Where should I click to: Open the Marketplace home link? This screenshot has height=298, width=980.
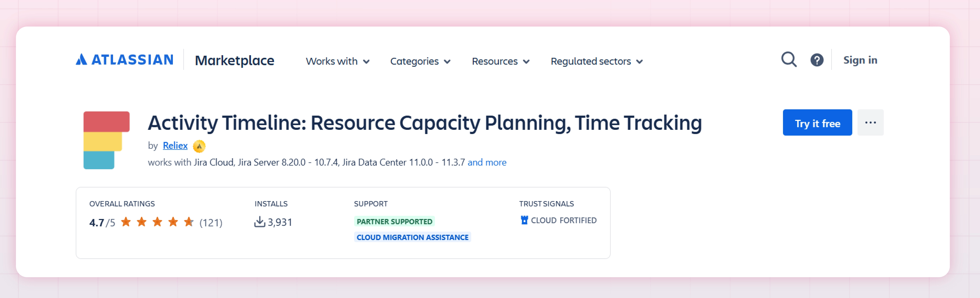(234, 61)
